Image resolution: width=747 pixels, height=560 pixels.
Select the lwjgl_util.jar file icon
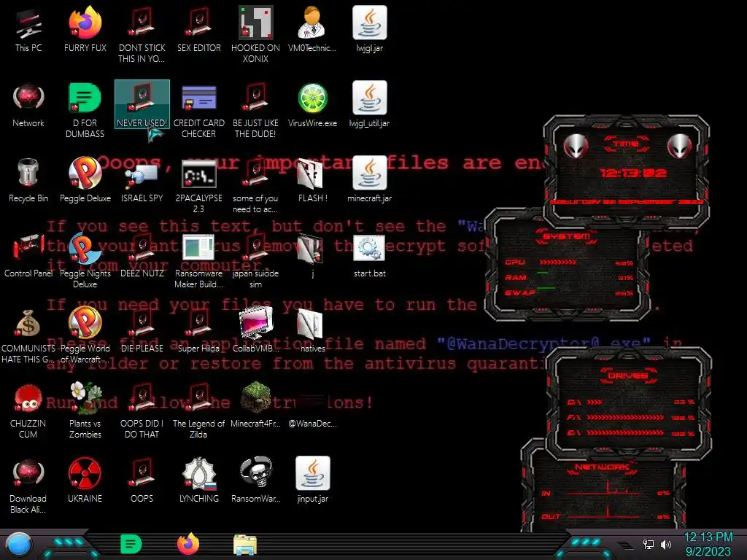pyautogui.click(x=369, y=105)
